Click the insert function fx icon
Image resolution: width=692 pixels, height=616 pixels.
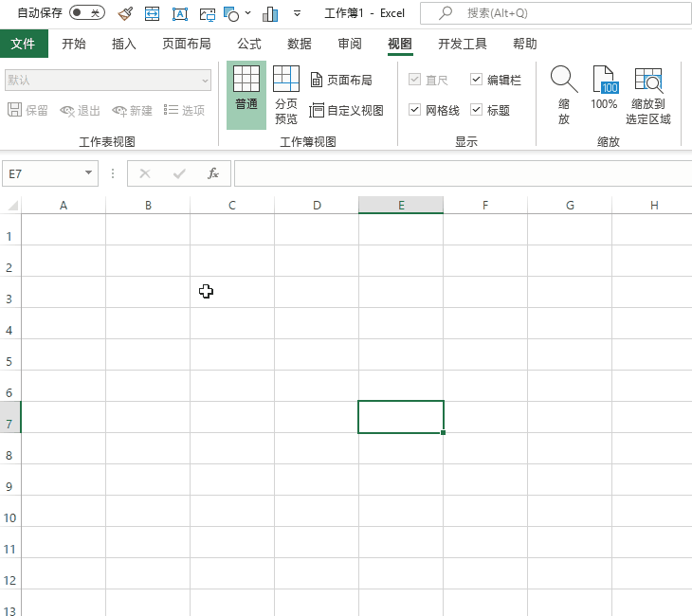[x=213, y=173]
